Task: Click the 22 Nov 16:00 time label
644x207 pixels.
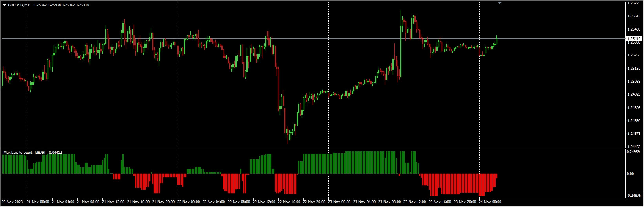Action: tap(290, 202)
